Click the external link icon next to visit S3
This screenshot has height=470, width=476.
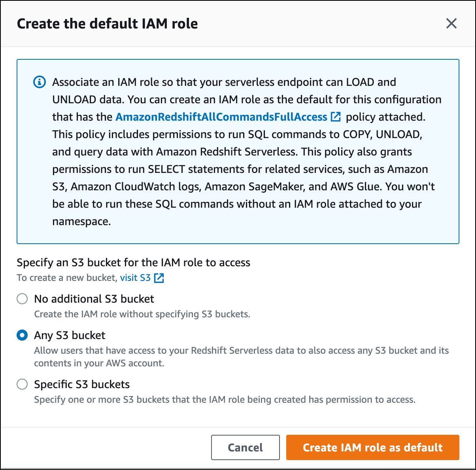(159, 278)
